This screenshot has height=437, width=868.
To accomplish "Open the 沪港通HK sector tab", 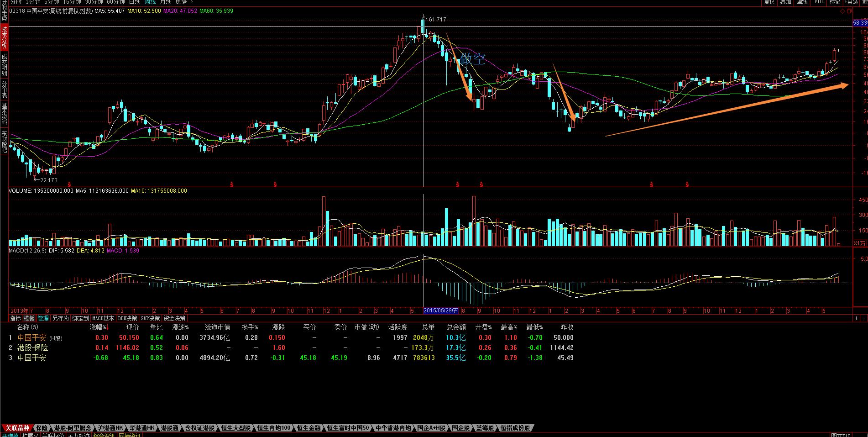I will click(x=110, y=428).
